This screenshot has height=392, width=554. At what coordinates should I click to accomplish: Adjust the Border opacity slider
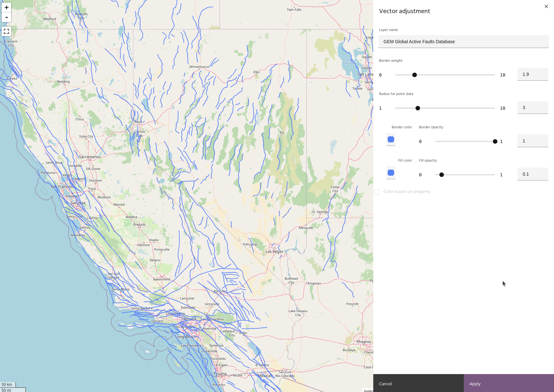coord(495,141)
